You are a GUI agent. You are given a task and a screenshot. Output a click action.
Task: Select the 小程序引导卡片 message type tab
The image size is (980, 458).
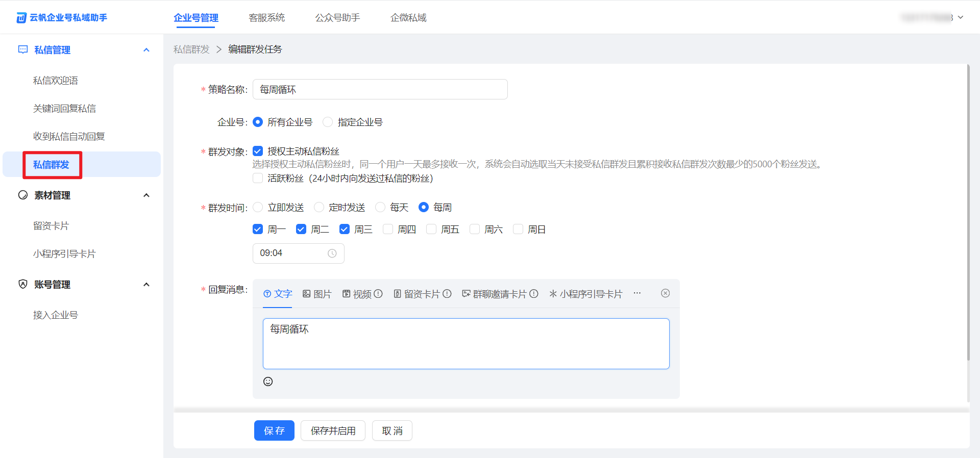pos(586,294)
